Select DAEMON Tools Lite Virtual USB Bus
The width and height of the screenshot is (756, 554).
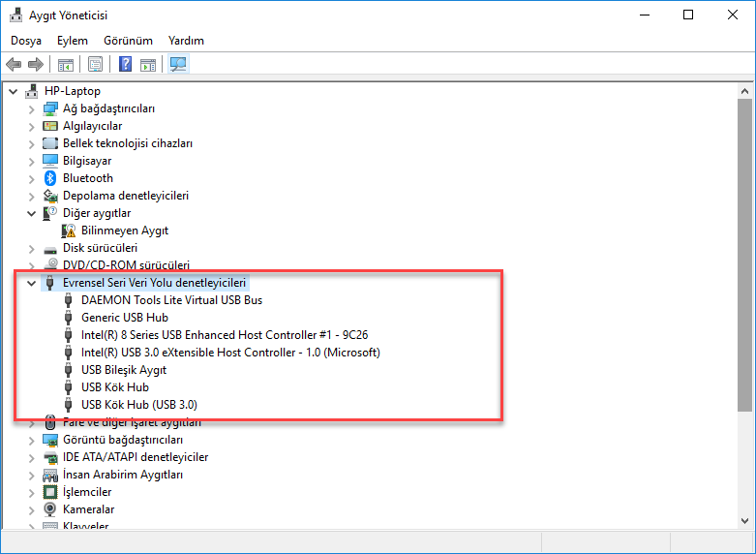171,300
